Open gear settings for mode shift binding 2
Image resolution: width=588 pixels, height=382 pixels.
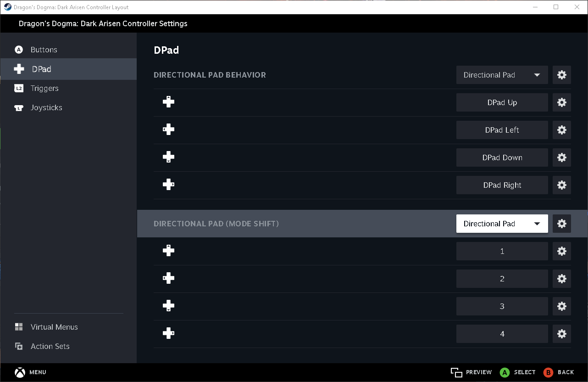pos(562,279)
